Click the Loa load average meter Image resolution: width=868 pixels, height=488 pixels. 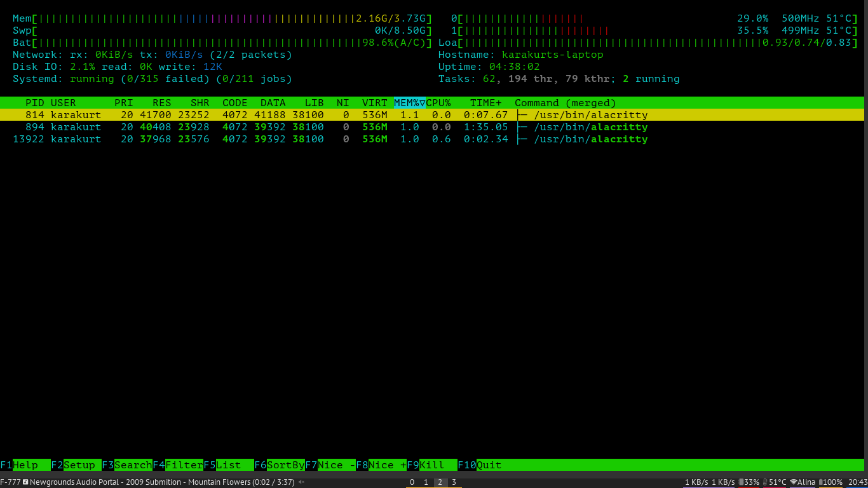click(648, 43)
